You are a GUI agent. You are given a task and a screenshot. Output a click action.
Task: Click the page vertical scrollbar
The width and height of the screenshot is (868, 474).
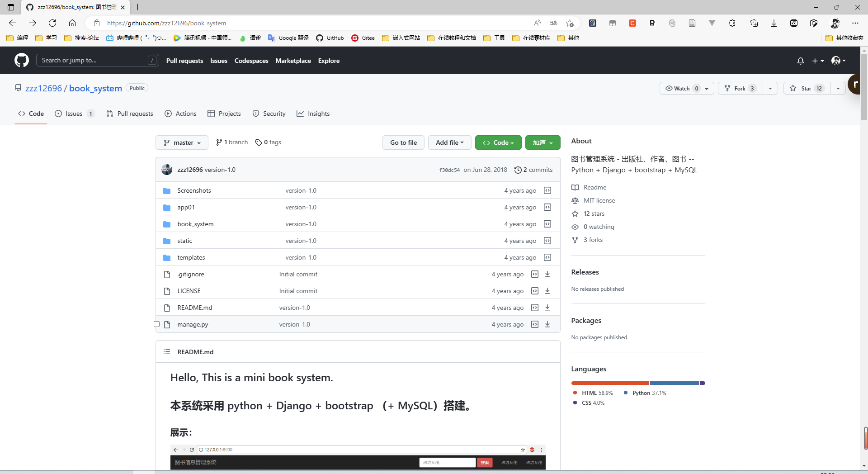(x=864, y=87)
